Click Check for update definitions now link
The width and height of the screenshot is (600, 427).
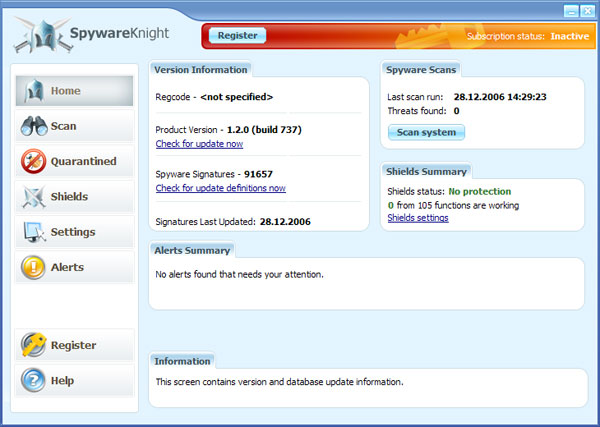click(221, 188)
